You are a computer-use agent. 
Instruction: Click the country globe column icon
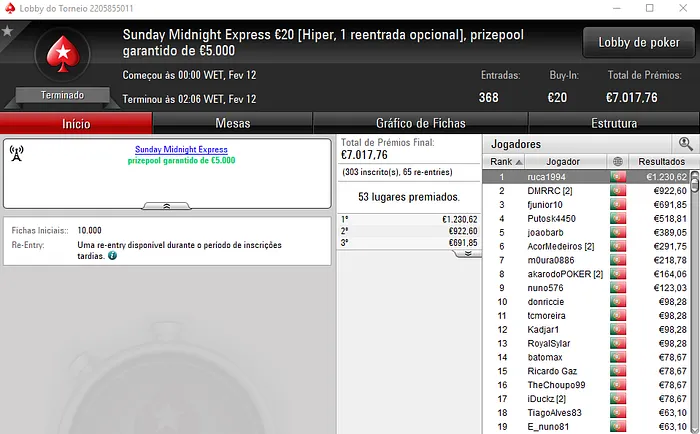coord(617,161)
